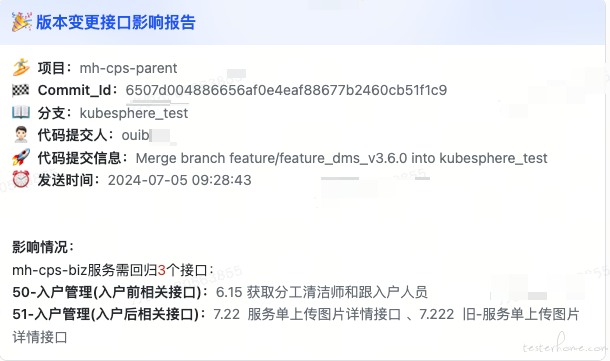
Task: Click the red number 3 in regression count
Action: (x=161, y=270)
